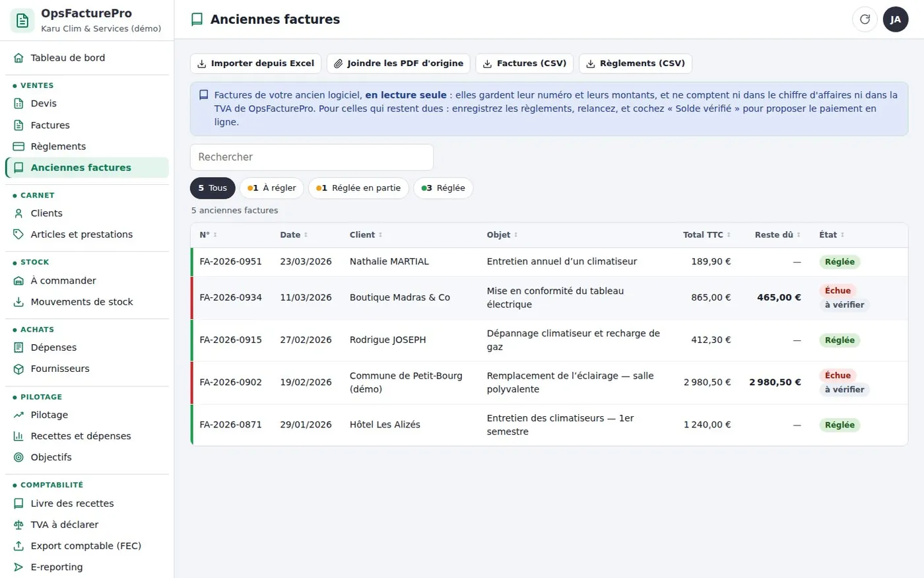The height and width of the screenshot is (578, 924).
Task: Click the scales icon for TVA à déclarer
Action: tap(18, 524)
